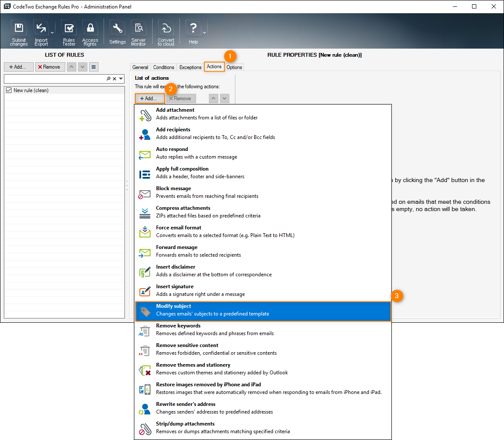Click Remove themes and stationery icon
This screenshot has width=504, height=440.
click(x=145, y=370)
